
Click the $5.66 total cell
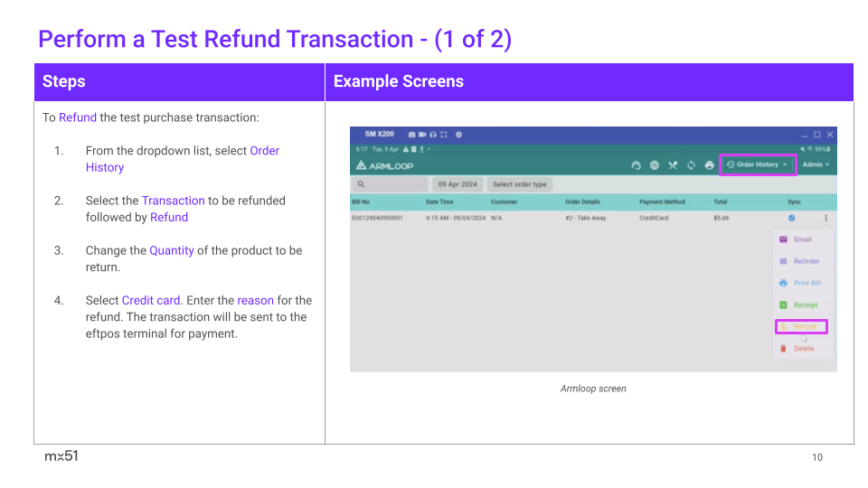tap(722, 218)
